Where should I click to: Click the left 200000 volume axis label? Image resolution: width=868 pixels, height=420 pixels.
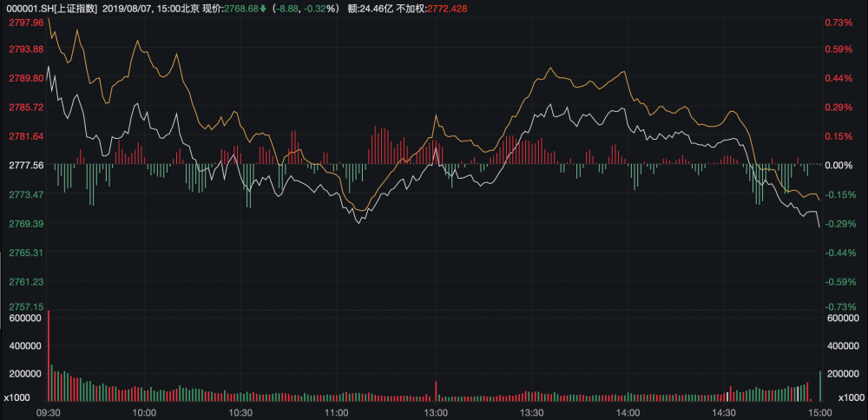click(25, 374)
